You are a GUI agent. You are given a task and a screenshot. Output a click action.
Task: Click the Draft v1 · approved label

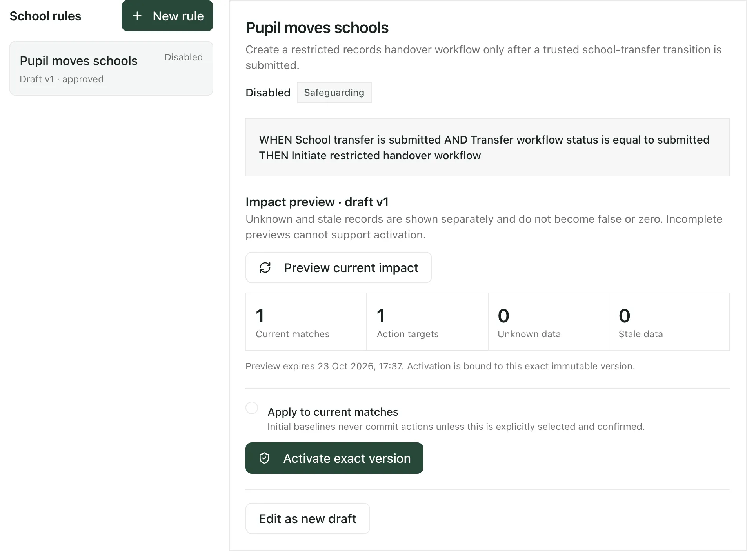point(62,79)
